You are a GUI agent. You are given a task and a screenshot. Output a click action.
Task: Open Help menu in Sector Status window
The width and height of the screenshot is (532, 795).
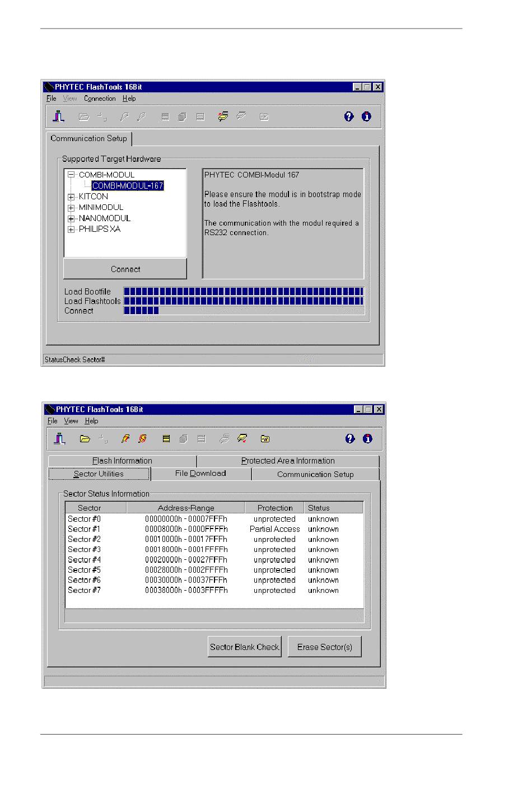pos(92,421)
